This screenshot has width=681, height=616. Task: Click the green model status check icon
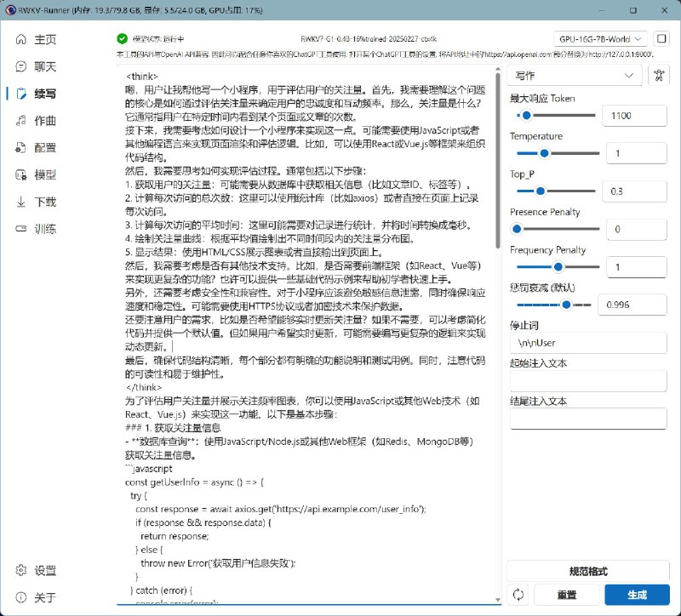pyautogui.click(x=122, y=39)
